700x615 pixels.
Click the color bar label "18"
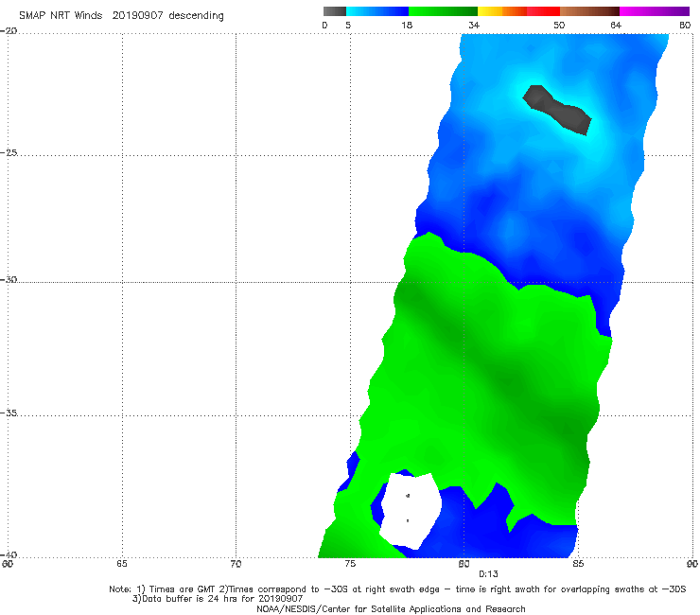click(407, 26)
